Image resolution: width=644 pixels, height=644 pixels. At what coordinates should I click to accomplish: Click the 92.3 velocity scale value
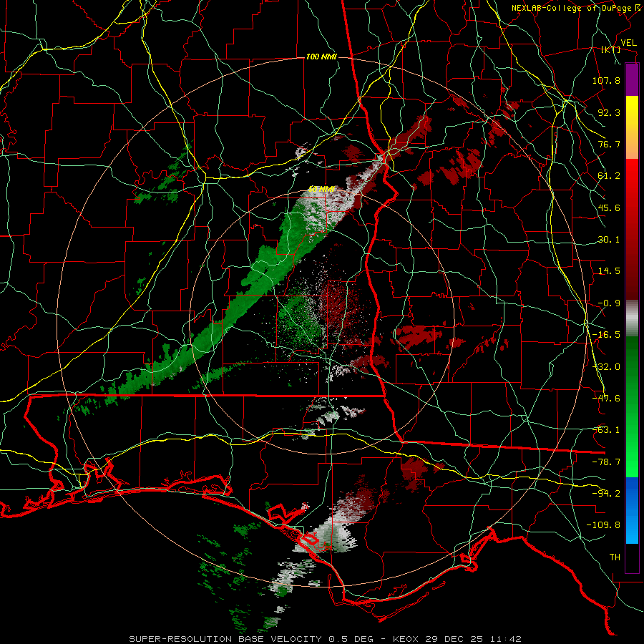[609, 112]
